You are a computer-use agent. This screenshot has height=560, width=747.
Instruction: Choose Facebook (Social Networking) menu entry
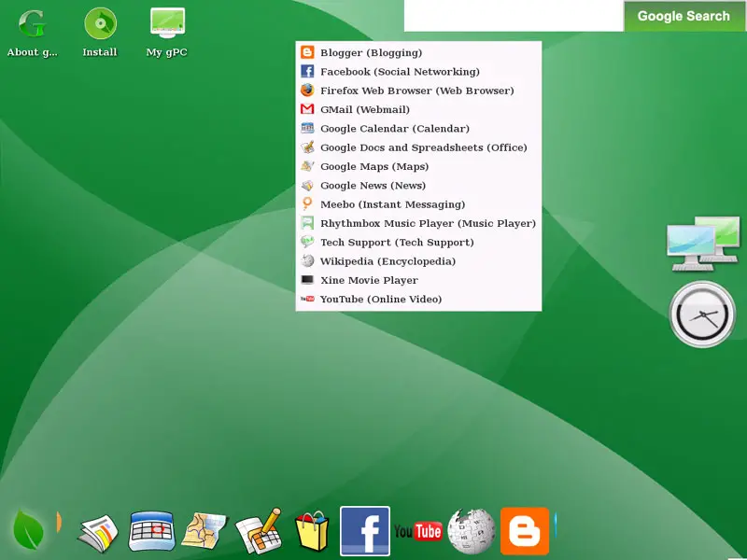418,72
